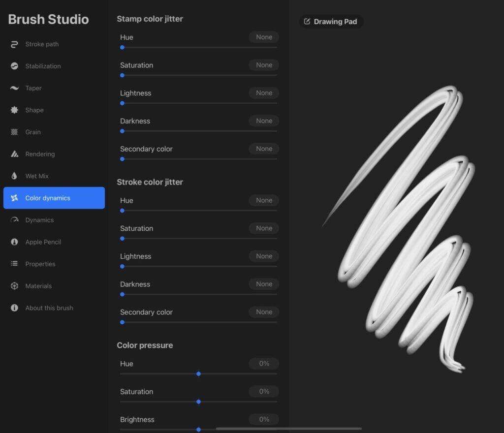Click the Materials cube icon
This screenshot has height=433, width=504.
[x=14, y=286]
